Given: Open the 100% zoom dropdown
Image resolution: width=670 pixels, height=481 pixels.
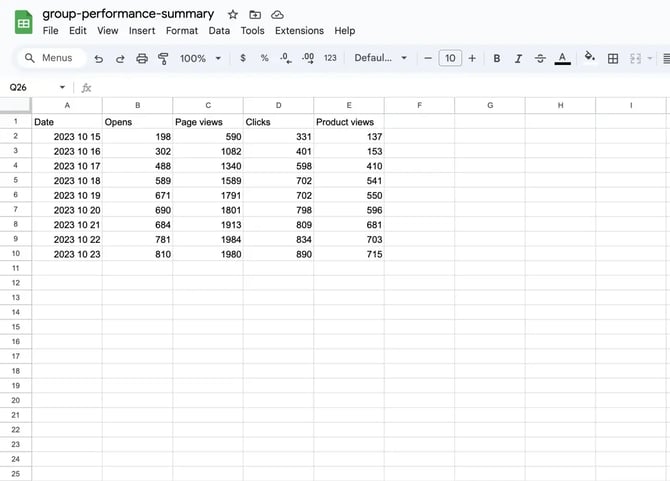Looking at the screenshot, I should 200,58.
